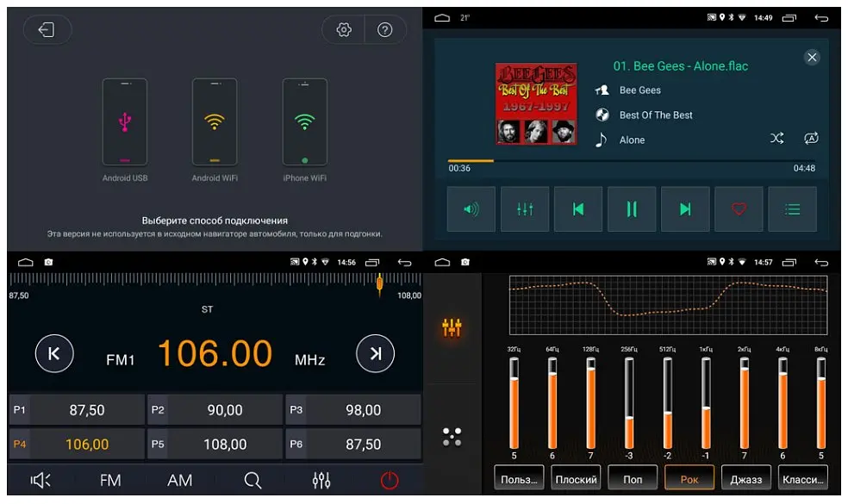Switch radio to AM band
This screenshot has height=504, width=848.
click(179, 481)
